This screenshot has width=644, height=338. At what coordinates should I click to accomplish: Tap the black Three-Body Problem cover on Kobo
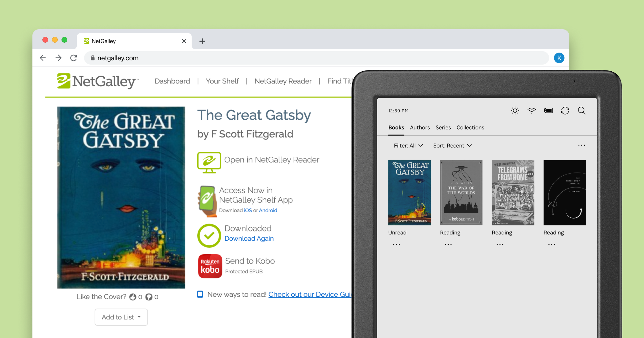click(x=565, y=193)
